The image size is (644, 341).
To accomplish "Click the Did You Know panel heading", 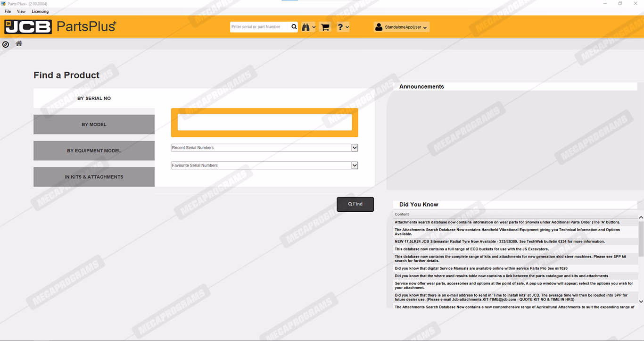I will click(419, 205).
